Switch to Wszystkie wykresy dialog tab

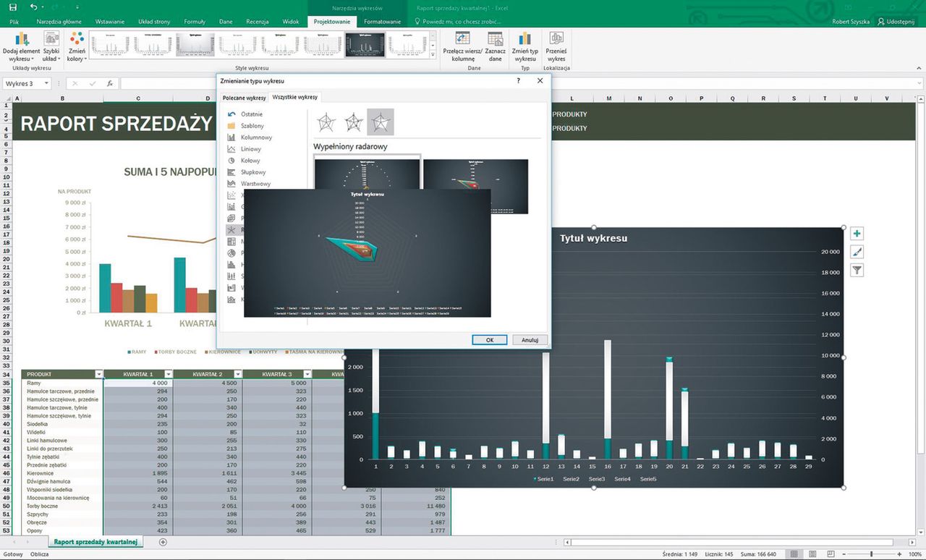[x=294, y=98]
